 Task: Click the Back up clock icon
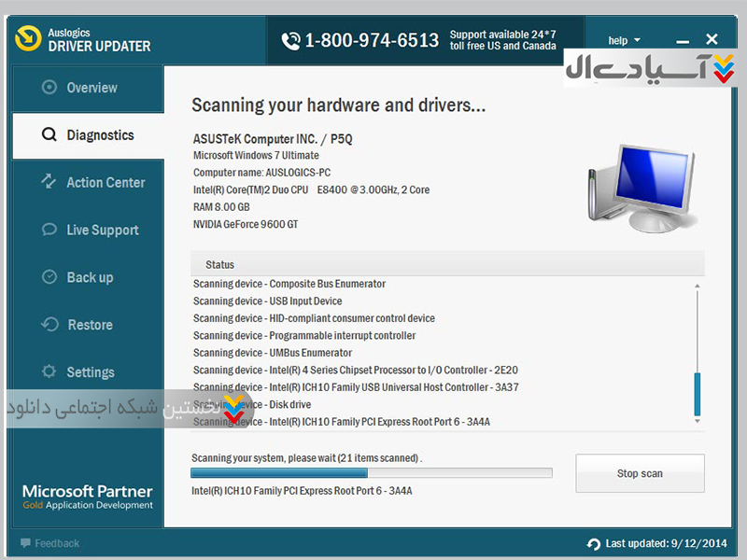tap(49, 277)
